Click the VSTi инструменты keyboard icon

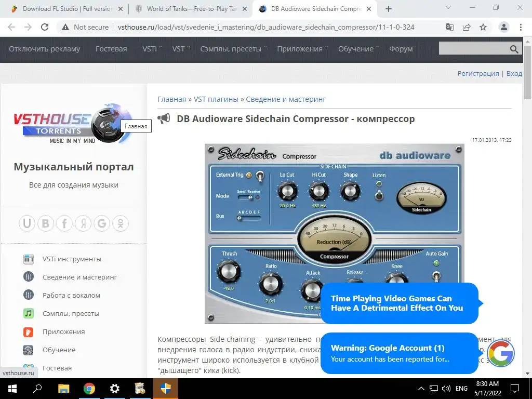click(29, 259)
